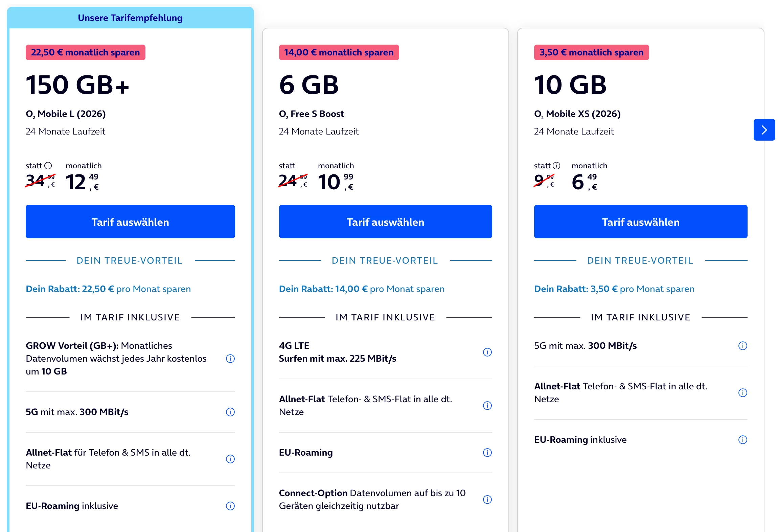
Task: Go to next tariff cards with arrow
Action: (764, 130)
